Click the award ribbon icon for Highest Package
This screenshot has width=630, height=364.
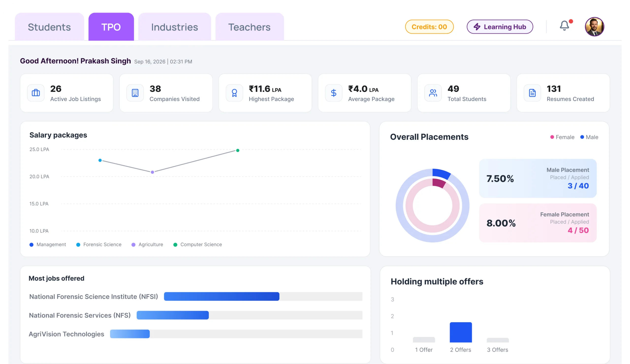(234, 93)
